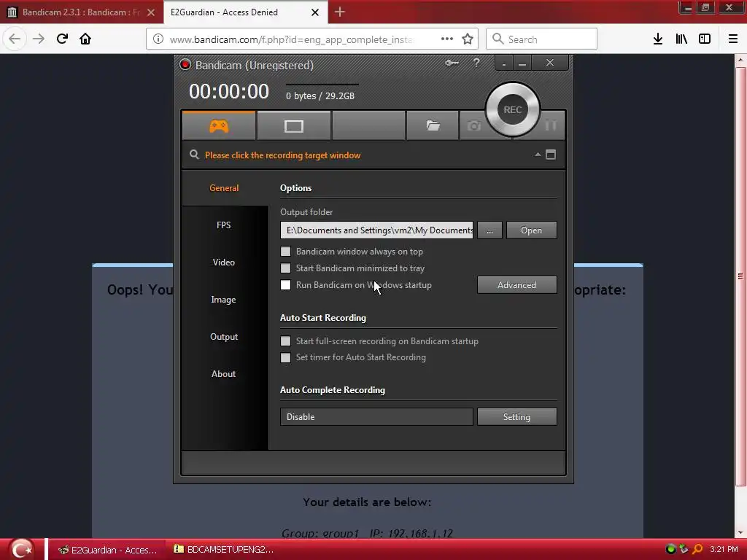Click the magnifier icon beside target window message
Image resolution: width=747 pixels, height=560 pixels.
tap(194, 155)
